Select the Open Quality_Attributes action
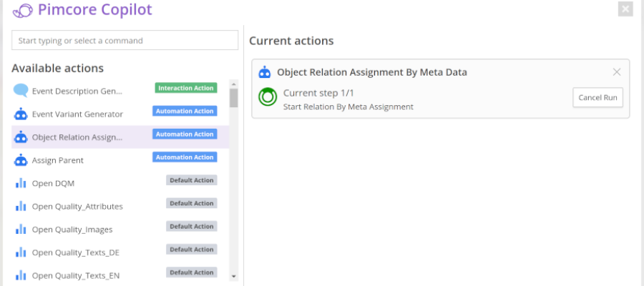Image resolution: width=644 pixels, height=286 pixels. (x=120, y=206)
